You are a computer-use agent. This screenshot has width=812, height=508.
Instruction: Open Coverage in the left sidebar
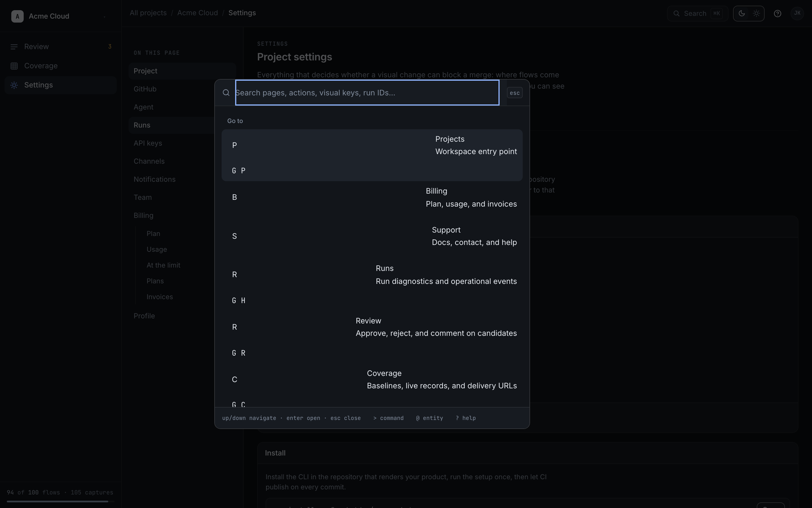pos(61,66)
